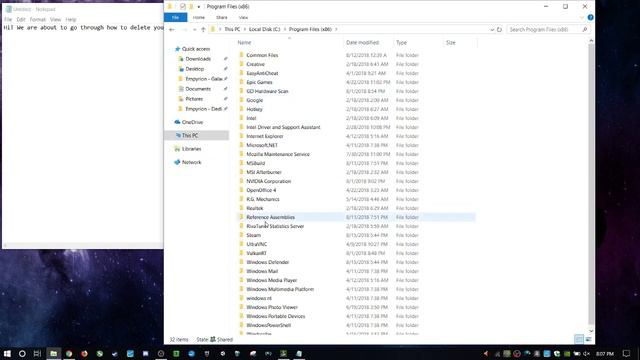Open Desktop in navigation pane

194,69
